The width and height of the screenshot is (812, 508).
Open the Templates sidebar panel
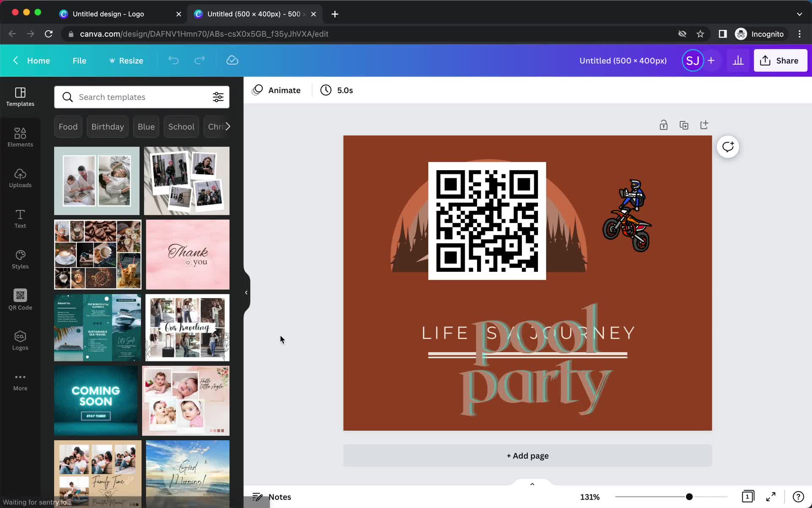20,97
